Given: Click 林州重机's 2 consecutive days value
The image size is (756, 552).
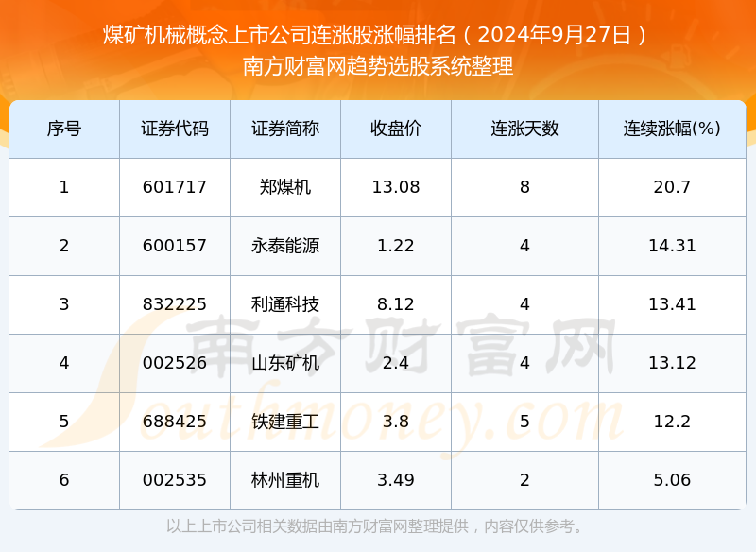Looking at the screenshot, I should [524, 480].
